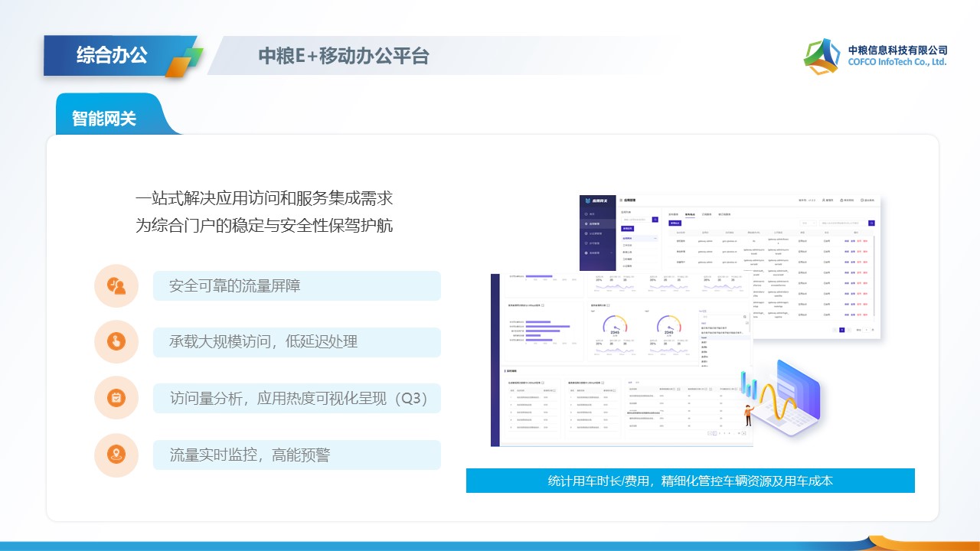
Task: Click the purple search icon above the data table
Action: (871, 223)
